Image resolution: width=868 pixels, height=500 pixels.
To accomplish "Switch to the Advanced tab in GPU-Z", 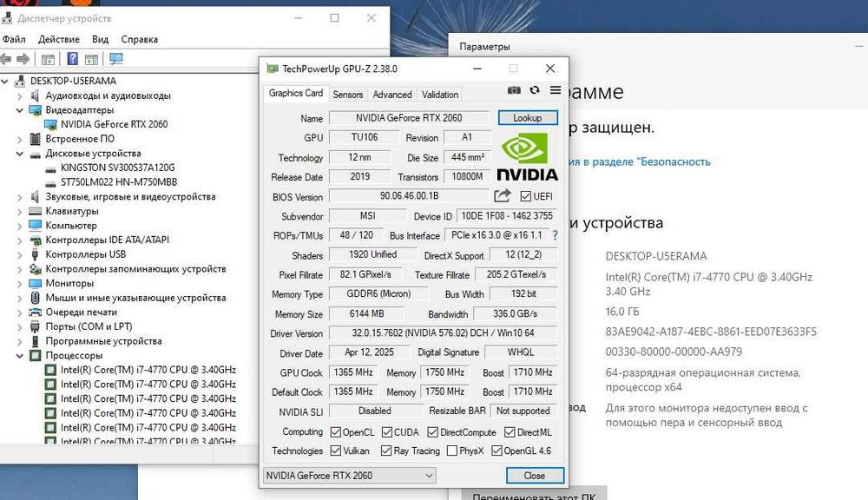I will [x=392, y=95].
